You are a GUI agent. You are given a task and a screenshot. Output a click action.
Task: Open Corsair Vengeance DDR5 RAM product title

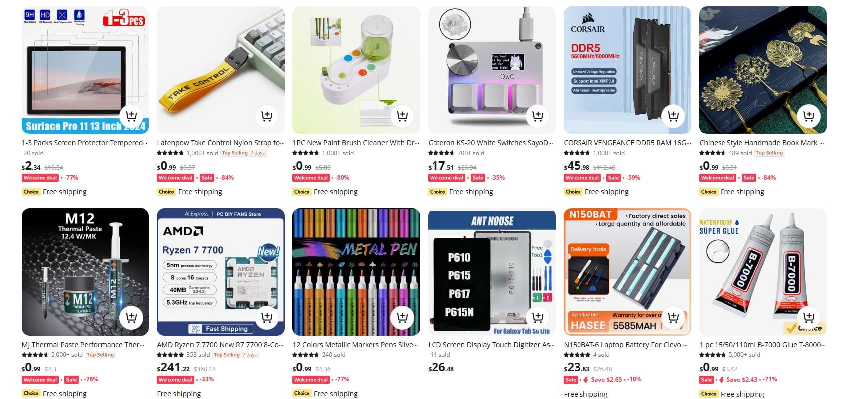tap(627, 143)
